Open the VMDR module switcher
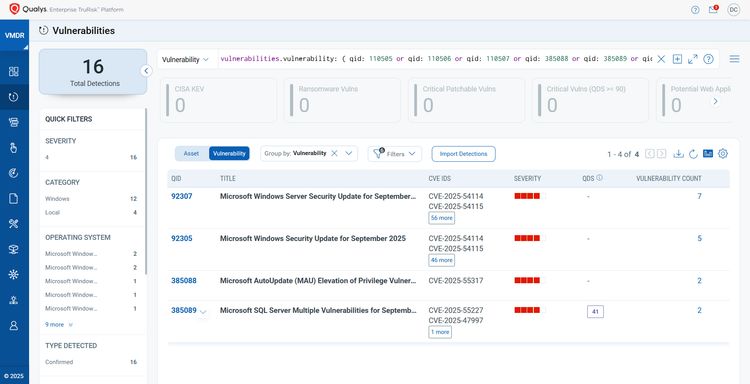 pos(14,35)
